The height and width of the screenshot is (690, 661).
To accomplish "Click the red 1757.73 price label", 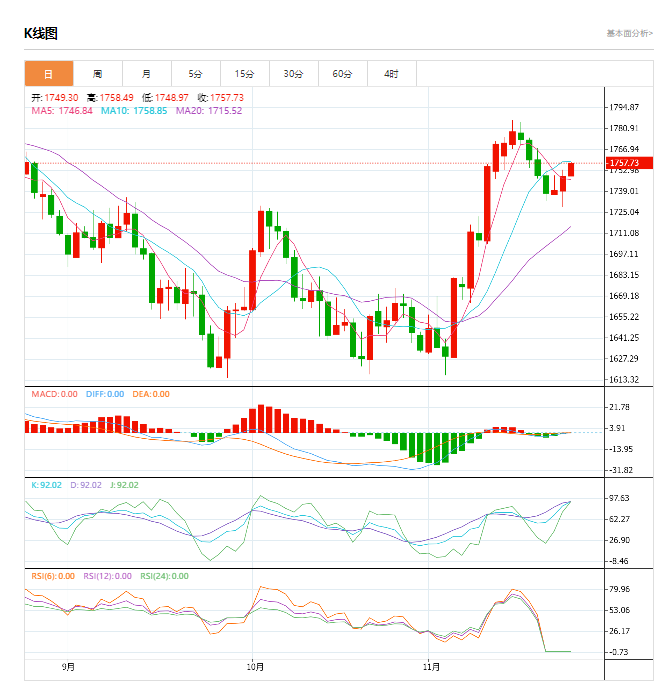I will pyautogui.click(x=629, y=163).
